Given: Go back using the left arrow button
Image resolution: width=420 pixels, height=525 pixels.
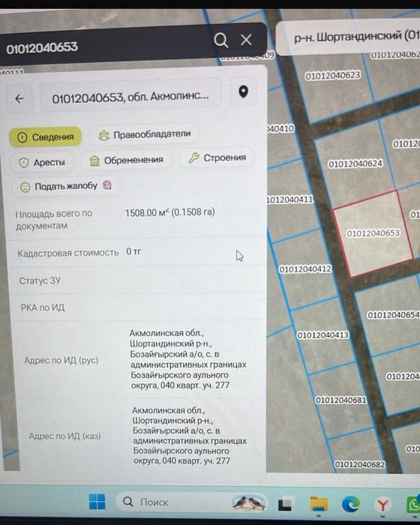Looking at the screenshot, I should point(19,98).
